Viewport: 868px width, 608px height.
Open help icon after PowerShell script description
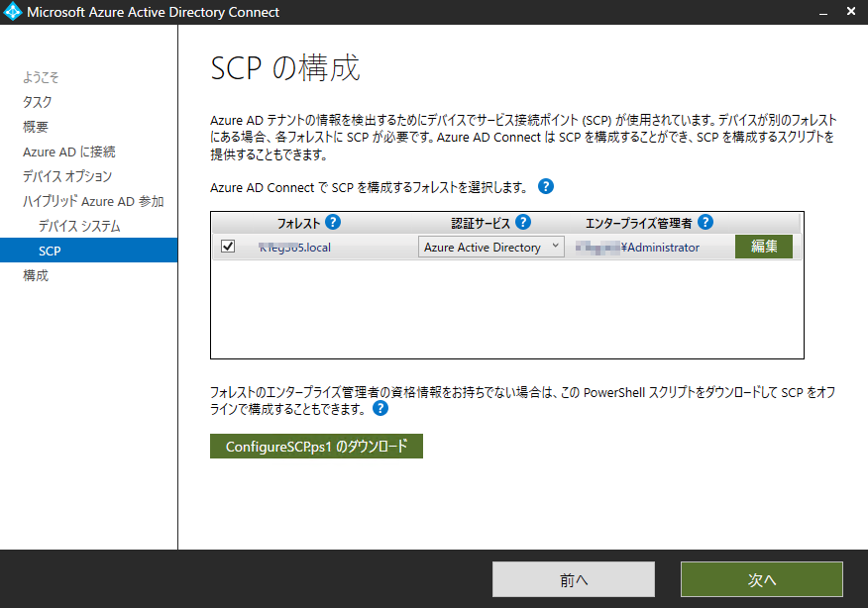coord(380,408)
